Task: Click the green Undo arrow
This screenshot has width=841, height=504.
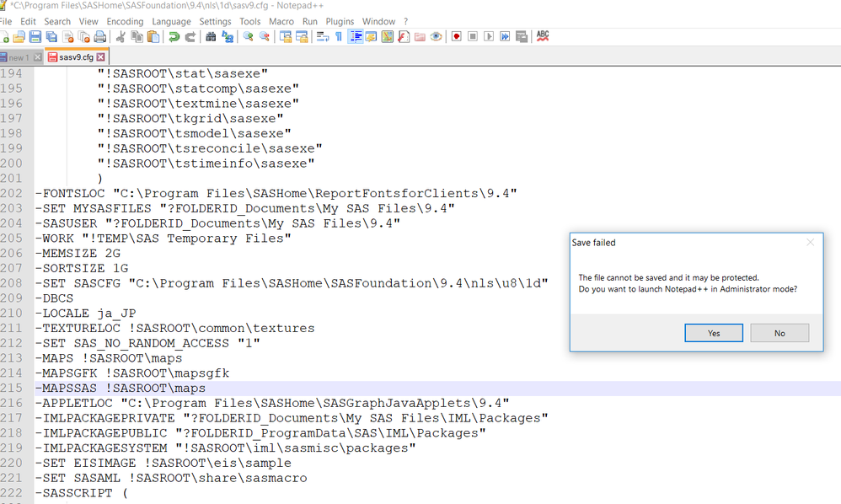Action: point(174,36)
